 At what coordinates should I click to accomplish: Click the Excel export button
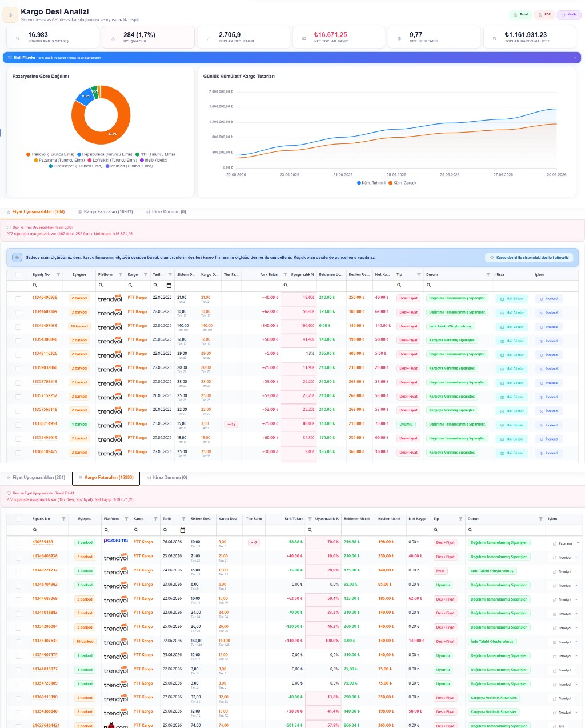click(520, 14)
